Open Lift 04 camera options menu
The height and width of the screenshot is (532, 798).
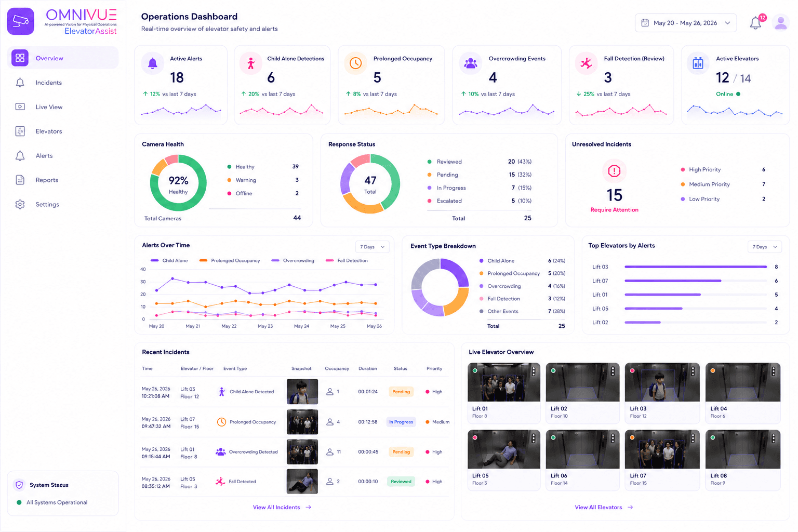(x=774, y=371)
